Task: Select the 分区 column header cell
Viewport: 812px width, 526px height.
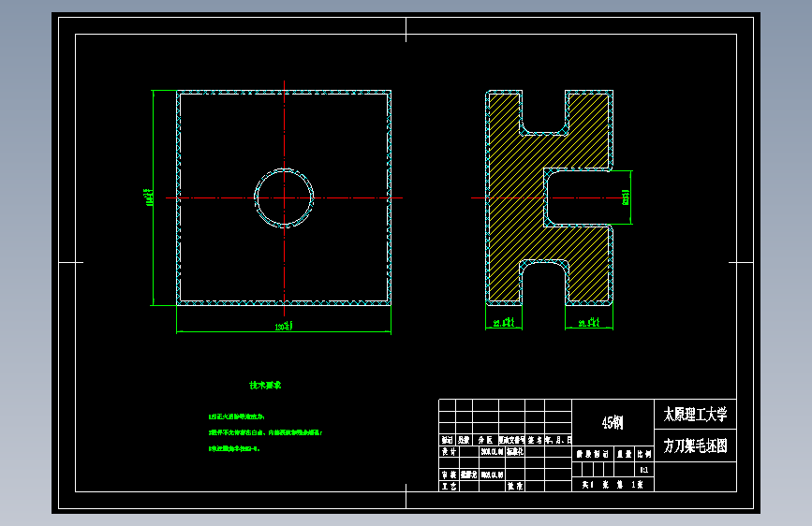Action: pyautogui.click(x=485, y=440)
